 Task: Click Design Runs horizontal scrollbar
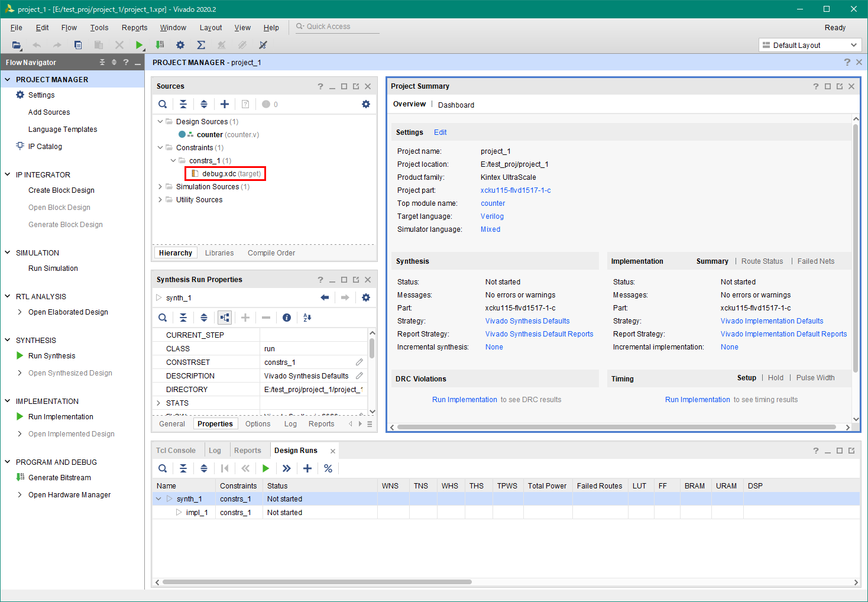[x=317, y=582]
